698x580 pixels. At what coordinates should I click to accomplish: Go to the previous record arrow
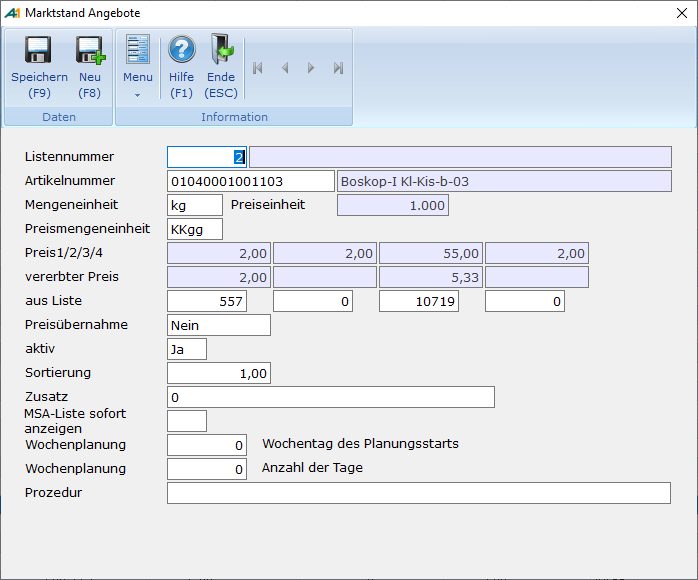point(285,68)
